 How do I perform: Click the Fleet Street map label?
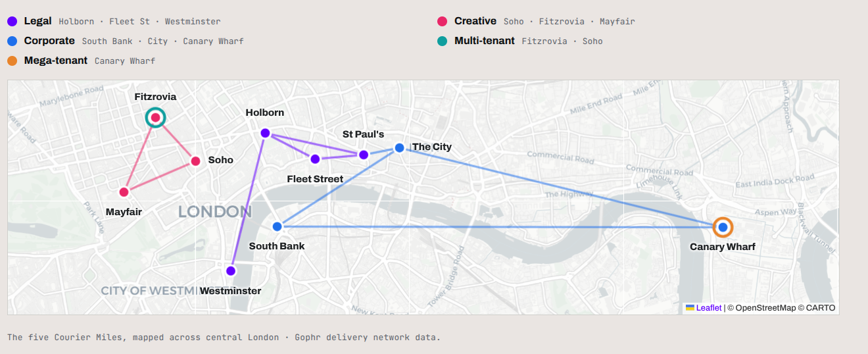(315, 179)
